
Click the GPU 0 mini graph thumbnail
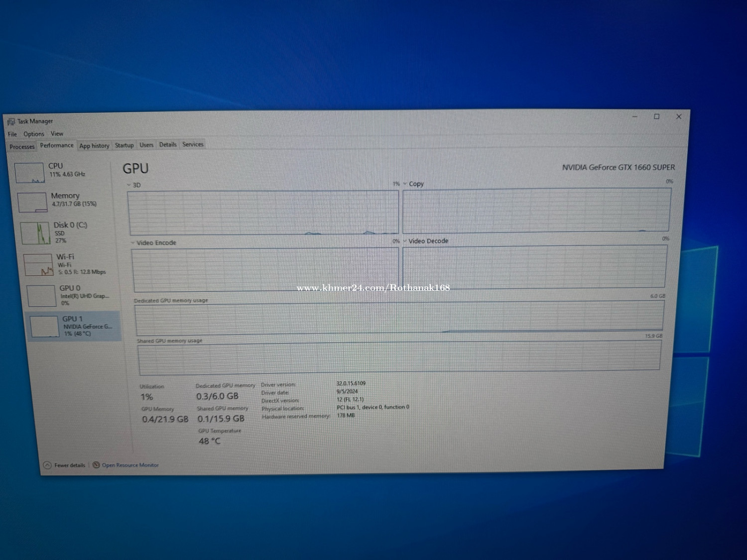tap(41, 296)
